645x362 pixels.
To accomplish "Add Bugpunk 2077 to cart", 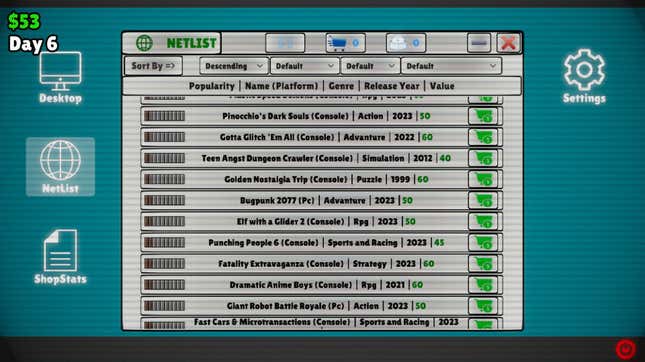I will (x=483, y=200).
